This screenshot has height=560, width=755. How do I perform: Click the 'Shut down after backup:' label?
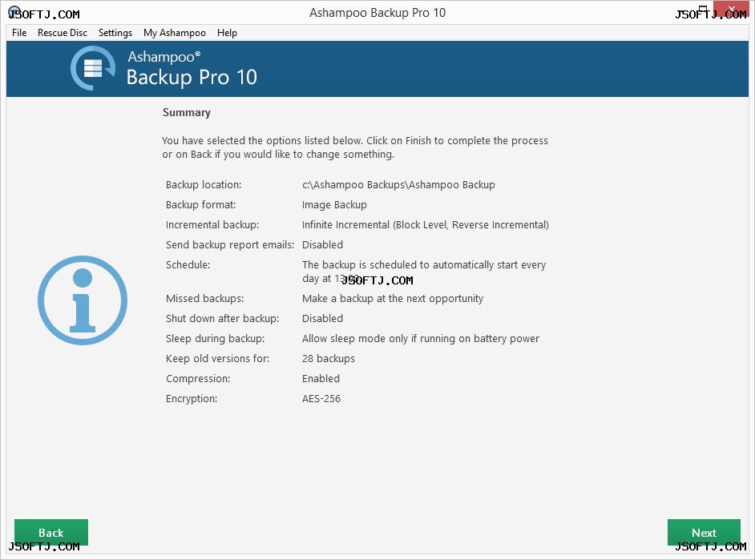223,319
